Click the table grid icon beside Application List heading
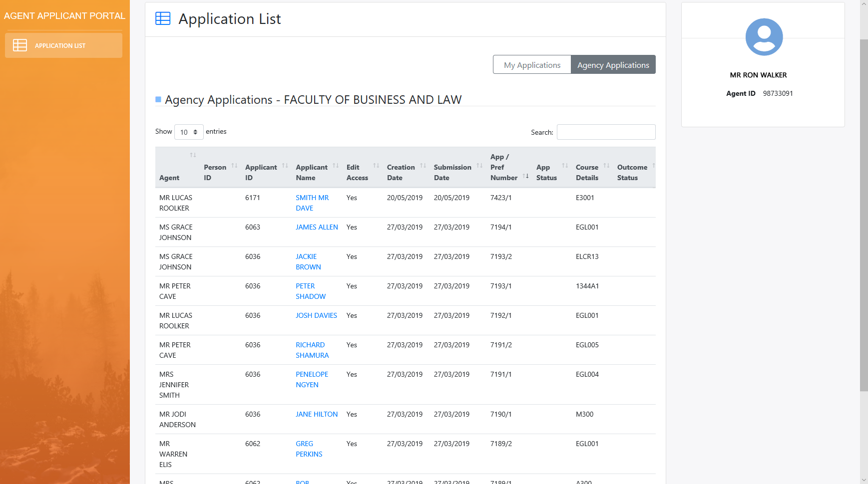 pos(163,18)
